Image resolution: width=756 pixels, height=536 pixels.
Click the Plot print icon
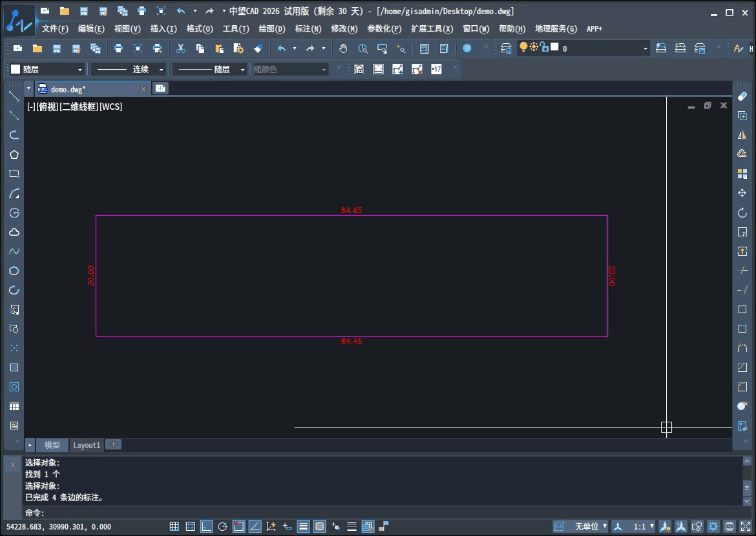pos(118,48)
